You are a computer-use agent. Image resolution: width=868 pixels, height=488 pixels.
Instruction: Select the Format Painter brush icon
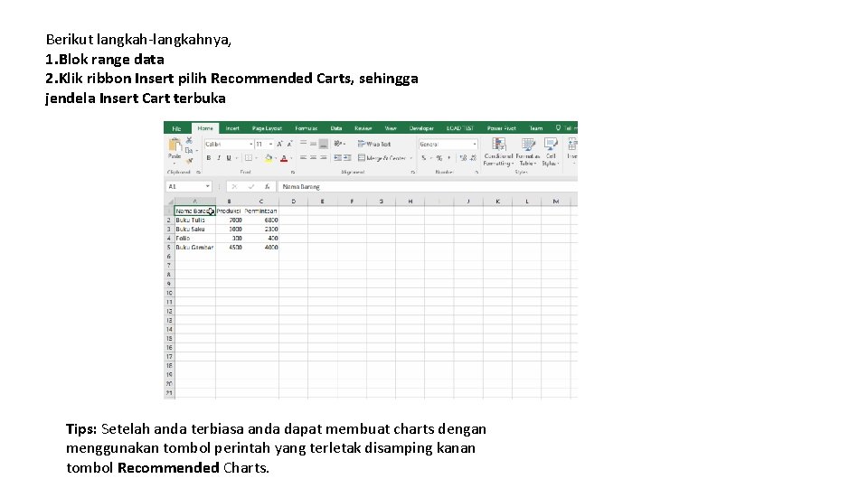coord(190,161)
